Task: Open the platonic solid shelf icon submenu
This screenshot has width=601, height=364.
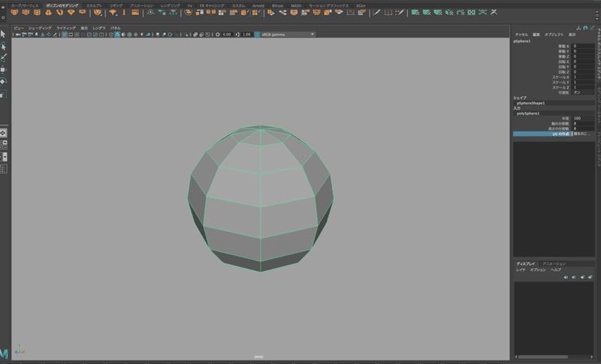Action: [x=98, y=12]
